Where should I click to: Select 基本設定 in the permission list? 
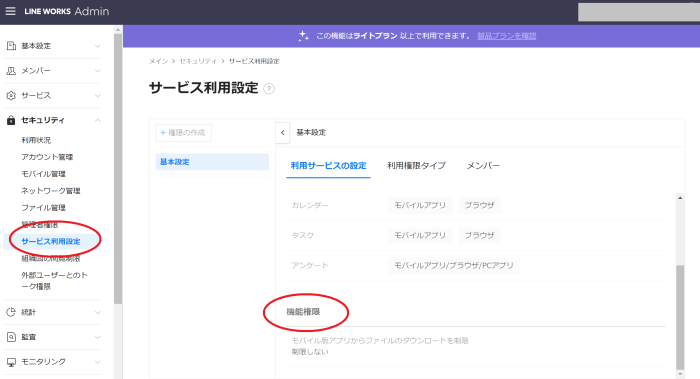[212, 162]
